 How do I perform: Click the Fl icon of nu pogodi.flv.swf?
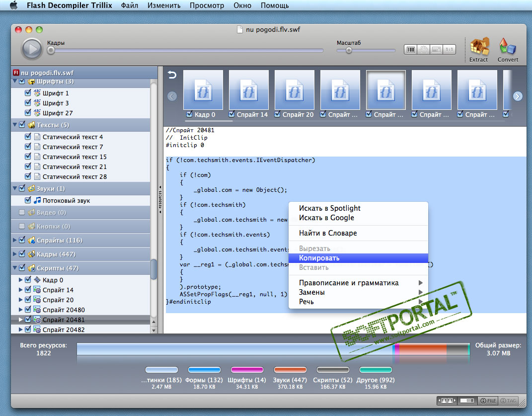(x=16, y=73)
